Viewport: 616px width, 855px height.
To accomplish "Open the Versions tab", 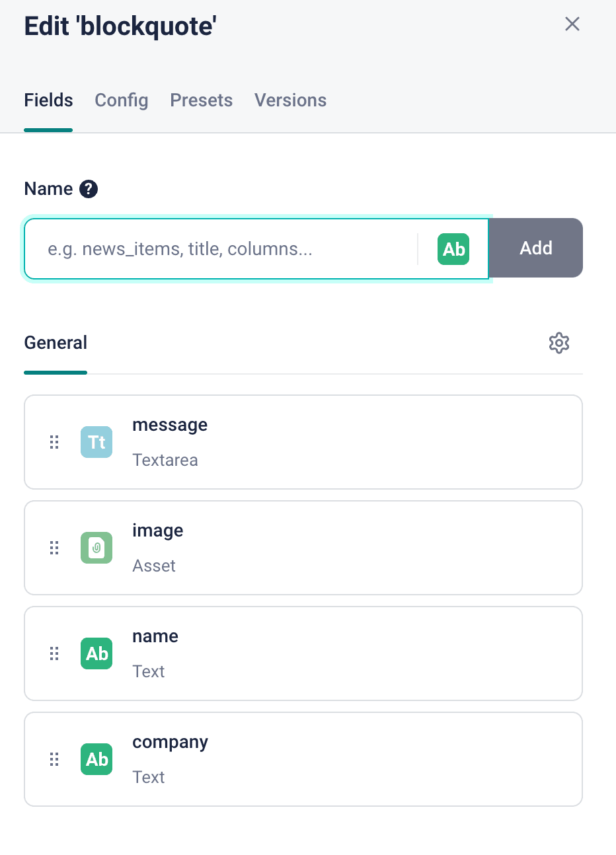I will tap(291, 100).
